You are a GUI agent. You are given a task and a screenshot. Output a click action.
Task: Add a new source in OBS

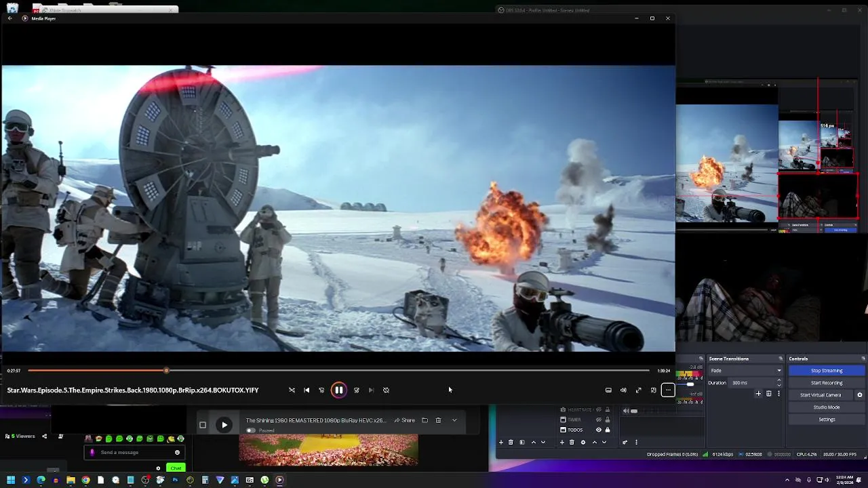tap(561, 442)
